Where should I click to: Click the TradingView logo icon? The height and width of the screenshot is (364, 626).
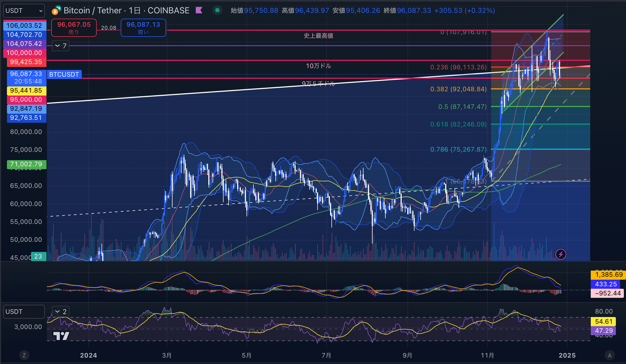tap(61, 336)
